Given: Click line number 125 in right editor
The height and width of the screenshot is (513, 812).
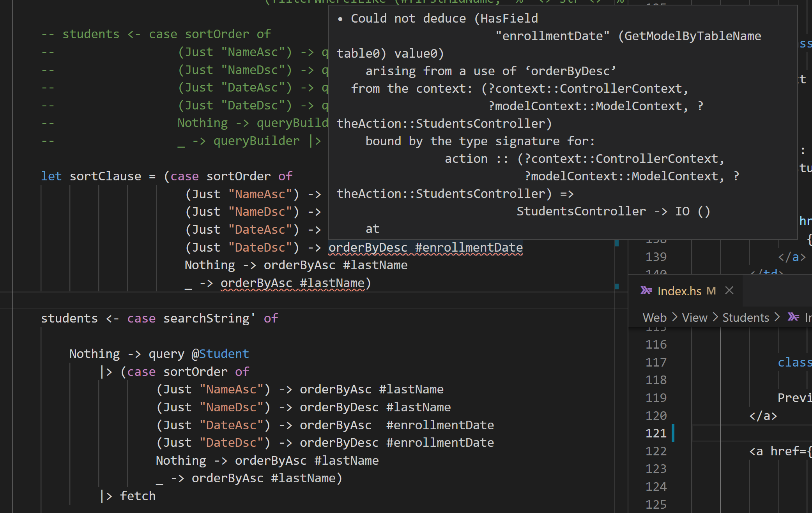Looking at the screenshot, I should click(656, 504).
